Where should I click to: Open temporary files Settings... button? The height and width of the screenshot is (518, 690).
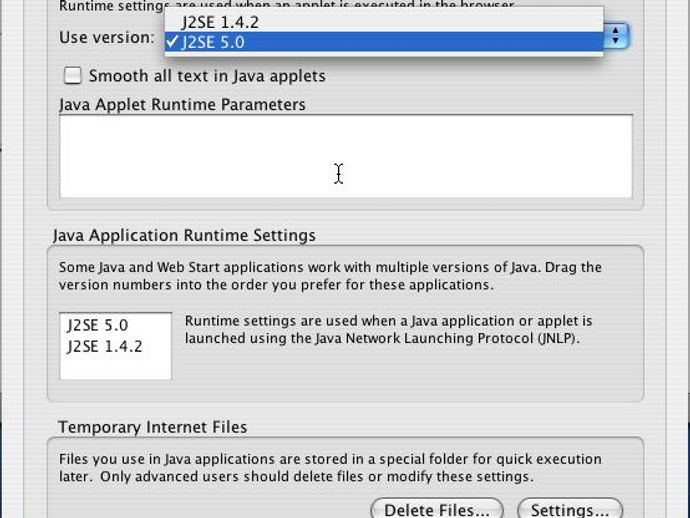tap(570, 509)
